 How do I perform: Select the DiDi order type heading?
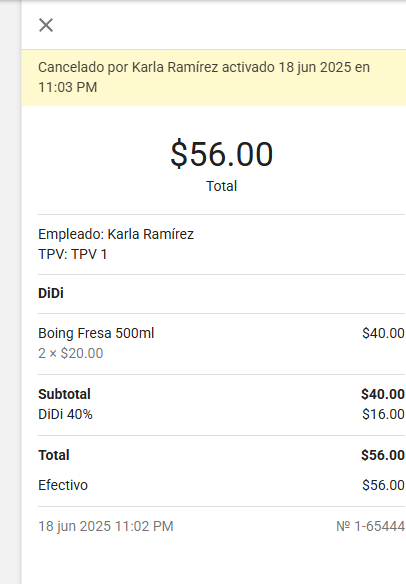(x=51, y=293)
